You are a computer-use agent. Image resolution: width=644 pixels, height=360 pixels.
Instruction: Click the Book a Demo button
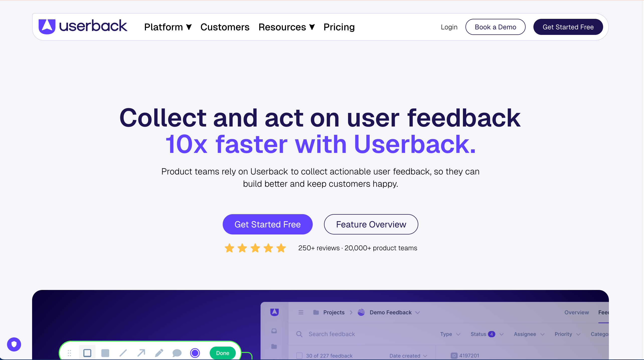click(x=495, y=27)
